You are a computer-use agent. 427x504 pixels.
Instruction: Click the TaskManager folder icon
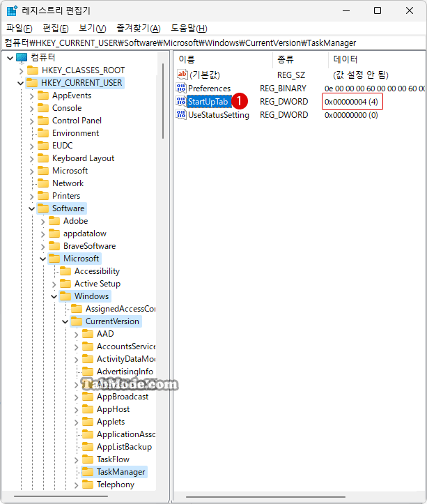88,472
